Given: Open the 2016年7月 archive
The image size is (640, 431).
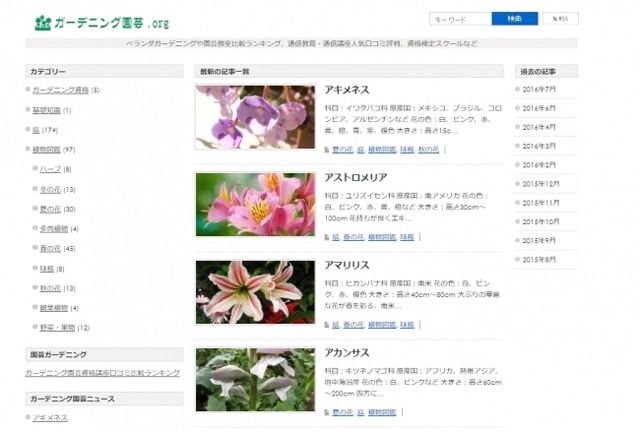Looking at the screenshot, I should 539,89.
